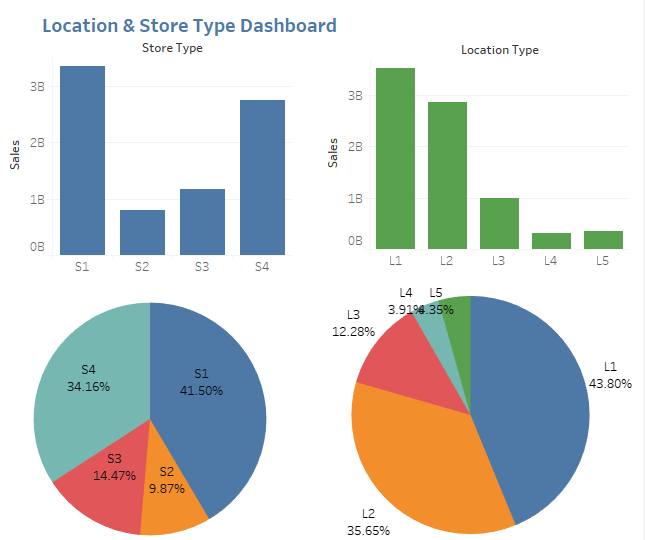This screenshot has width=645, height=540.
Task: Click the green L3 bar
Action: pyautogui.click(x=499, y=223)
